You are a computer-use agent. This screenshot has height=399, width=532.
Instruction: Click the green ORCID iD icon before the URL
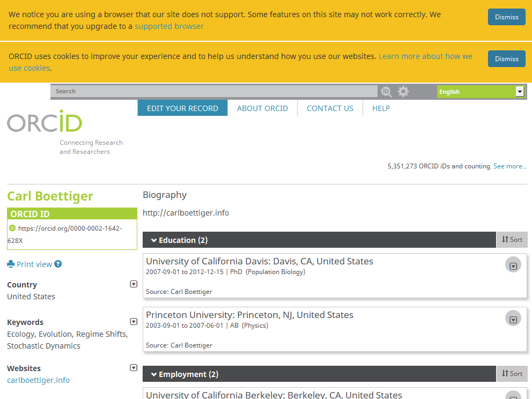pos(12,228)
